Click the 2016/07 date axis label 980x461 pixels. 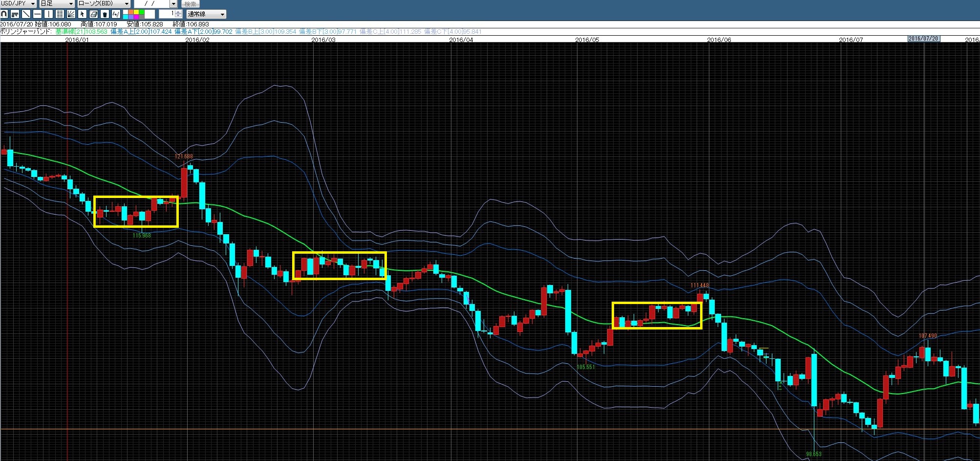click(x=851, y=40)
